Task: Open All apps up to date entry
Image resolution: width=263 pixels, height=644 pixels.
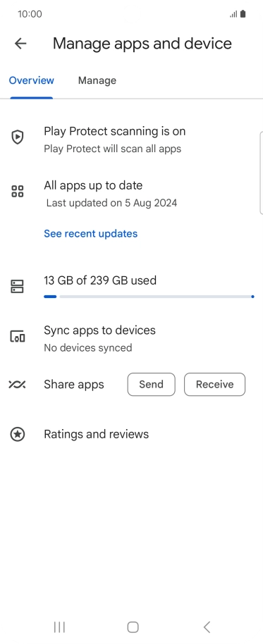Action: click(131, 194)
